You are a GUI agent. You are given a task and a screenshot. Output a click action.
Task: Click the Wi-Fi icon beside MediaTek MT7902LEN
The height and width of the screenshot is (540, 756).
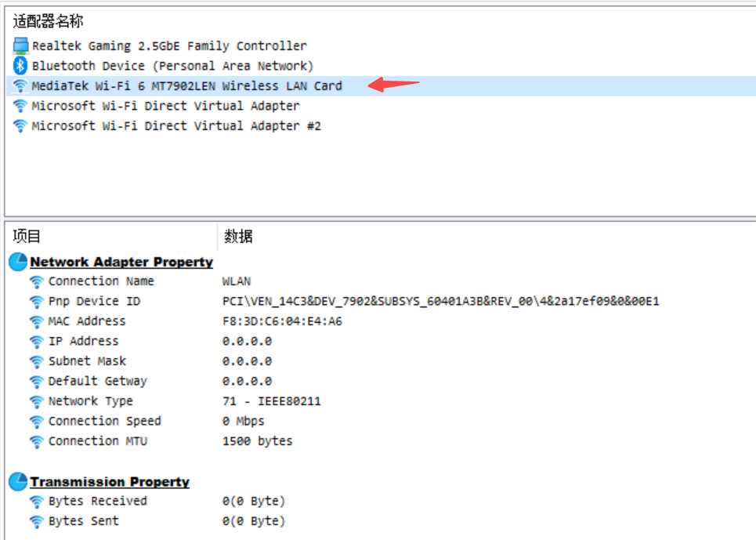coord(19,85)
